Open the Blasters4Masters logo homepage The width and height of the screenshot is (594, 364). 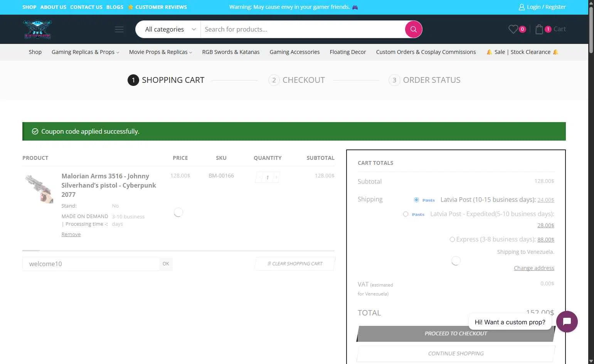point(37,29)
